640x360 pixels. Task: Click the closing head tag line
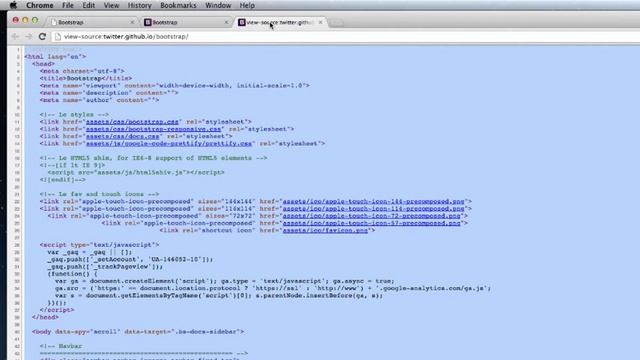pyautogui.click(x=45, y=317)
